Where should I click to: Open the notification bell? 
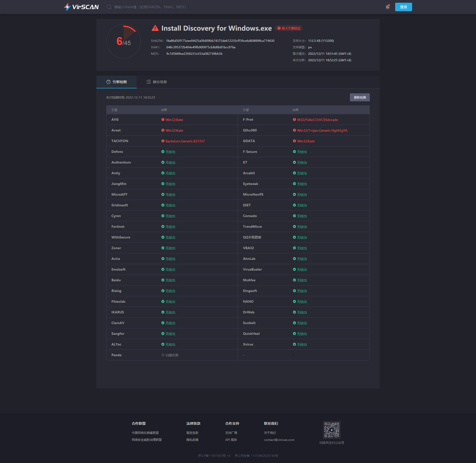point(387,7)
